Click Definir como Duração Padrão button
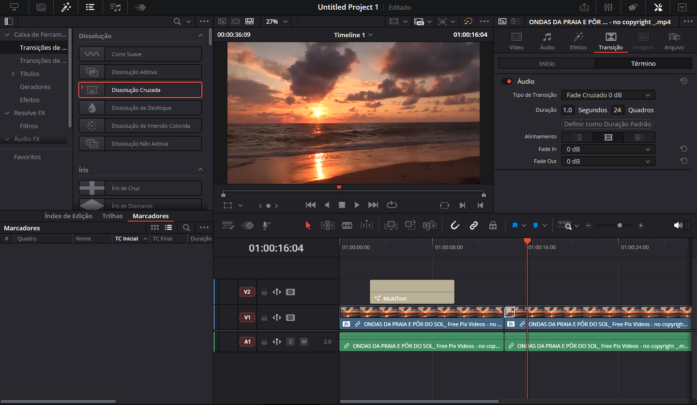The width and height of the screenshot is (697, 405). 608,123
